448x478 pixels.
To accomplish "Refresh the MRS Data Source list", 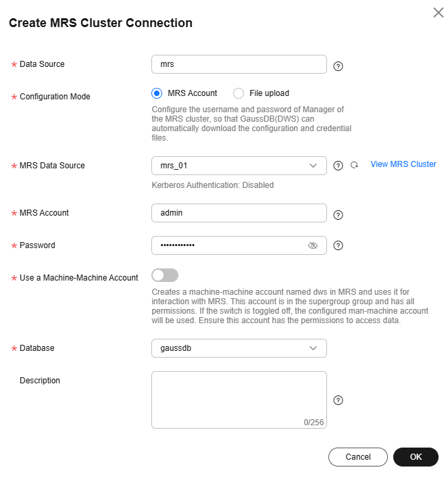I will point(354,165).
